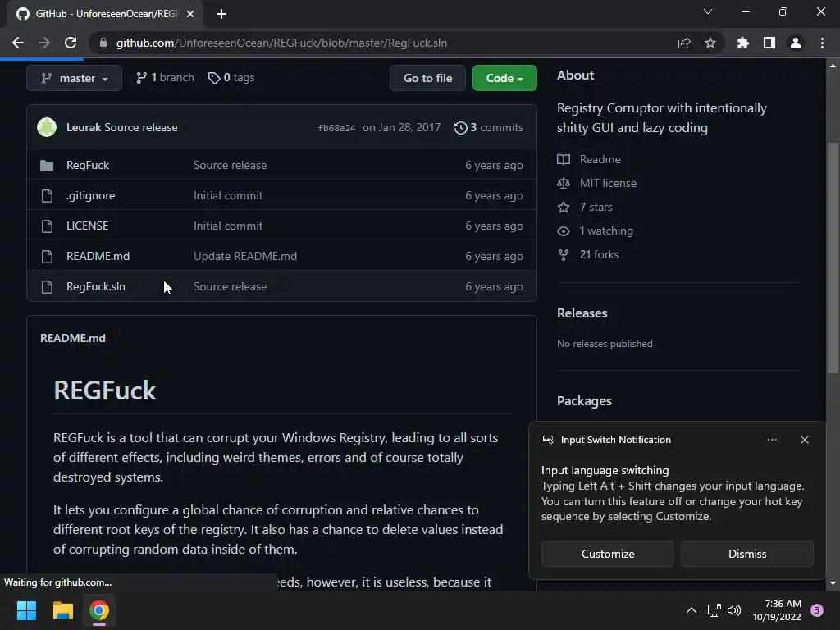Viewport: 840px width, 630px height.
Task: Open the Releases section heading
Action: point(582,313)
